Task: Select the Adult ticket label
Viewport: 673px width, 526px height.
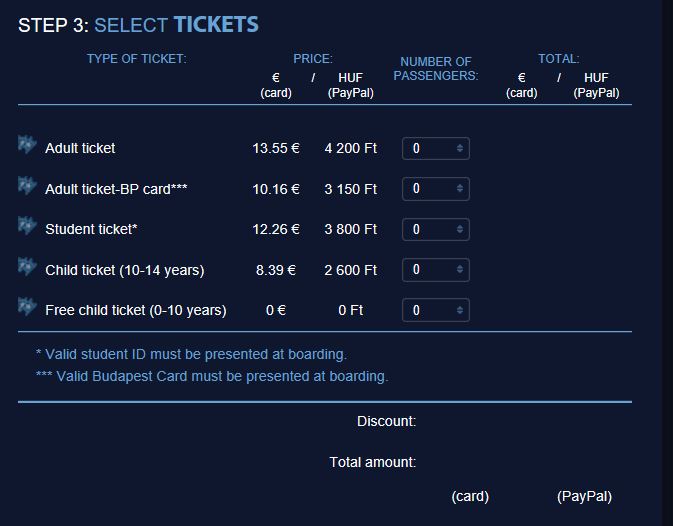Action: 80,148
